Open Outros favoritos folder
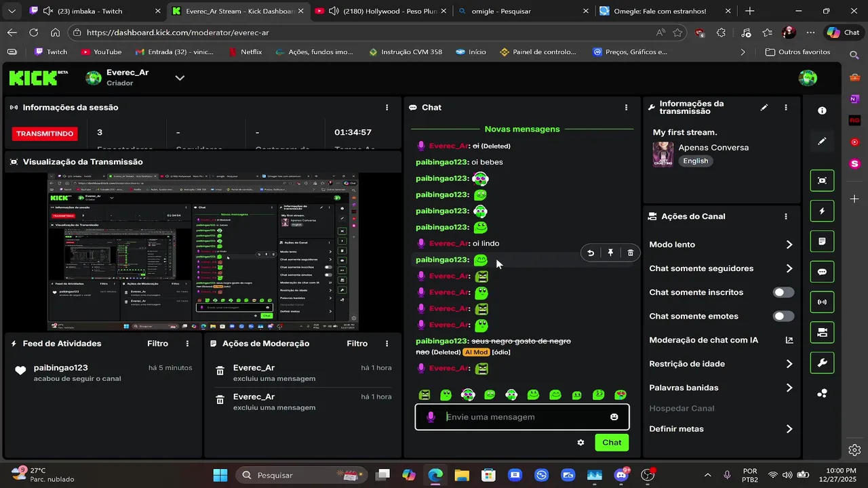This screenshot has height=488, width=868. point(797,52)
